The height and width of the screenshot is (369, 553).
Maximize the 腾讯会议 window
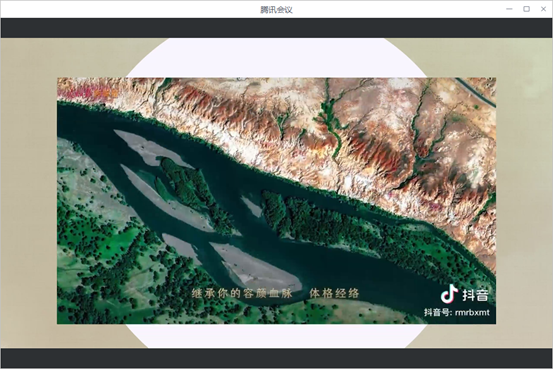click(x=527, y=9)
